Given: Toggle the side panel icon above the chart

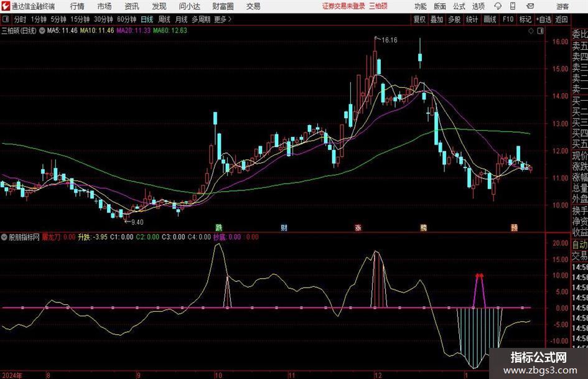Looking at the screenshot, I should point(540,31).
